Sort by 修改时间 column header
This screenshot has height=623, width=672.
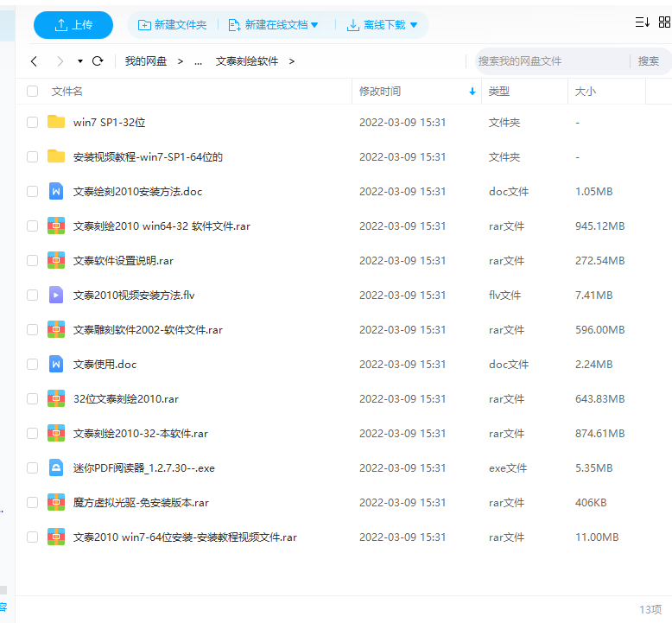[380, 91]
